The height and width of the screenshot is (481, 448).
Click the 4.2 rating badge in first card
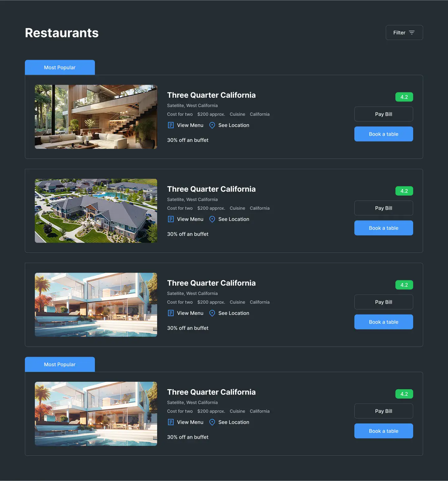tap(404, 97)
